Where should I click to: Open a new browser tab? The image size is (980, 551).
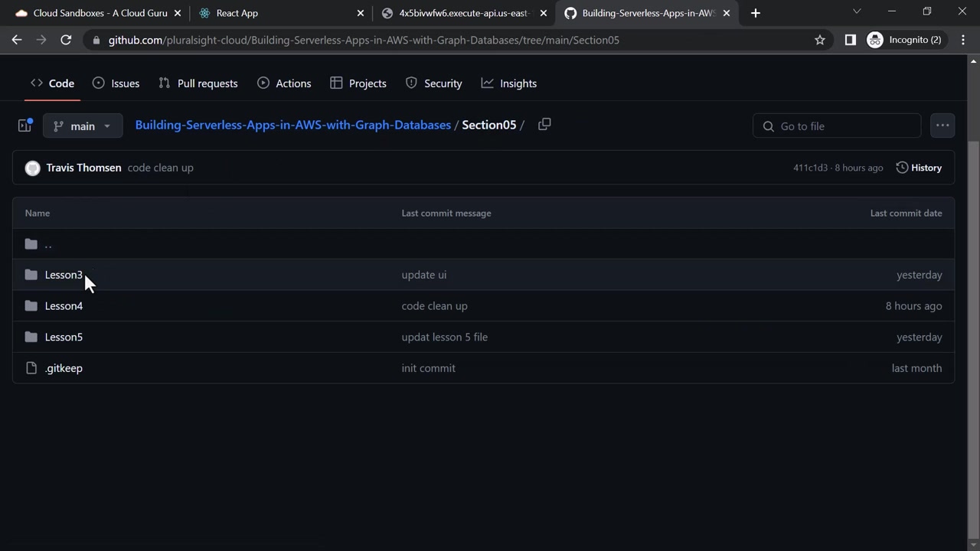[756, 13]
